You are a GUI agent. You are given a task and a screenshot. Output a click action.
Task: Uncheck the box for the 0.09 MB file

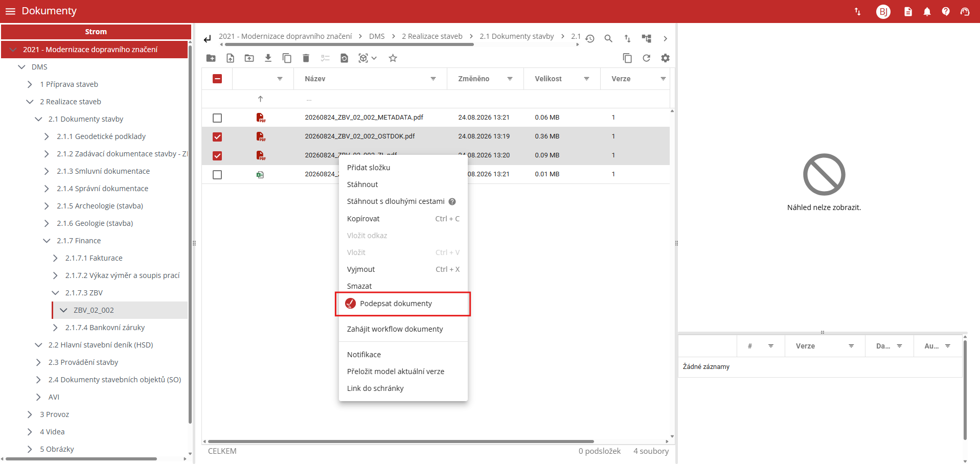coord(217,156)
